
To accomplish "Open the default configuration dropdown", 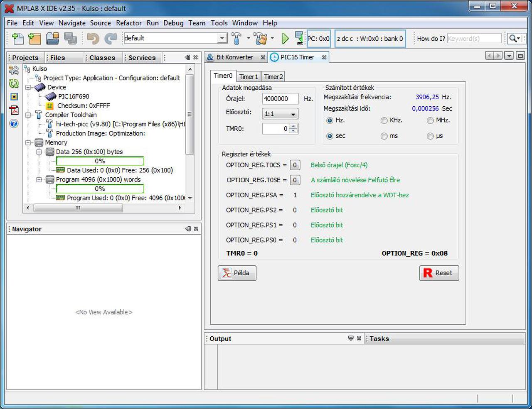I will 222,38.
